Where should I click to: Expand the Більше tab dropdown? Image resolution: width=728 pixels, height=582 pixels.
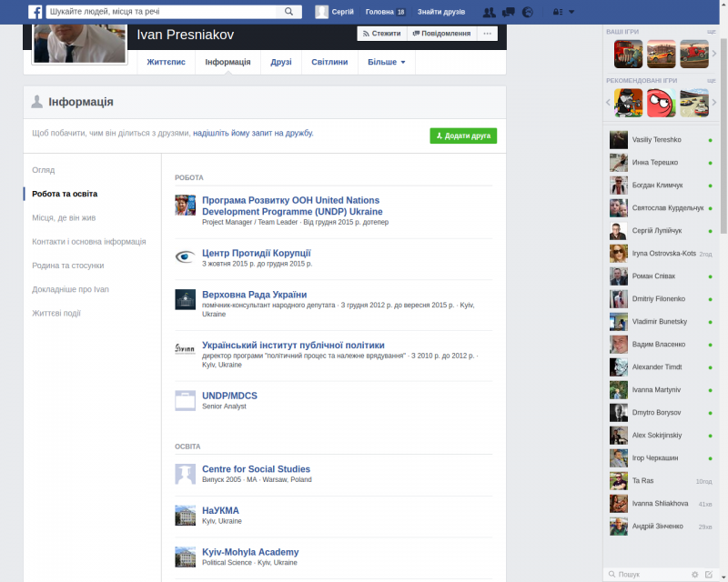[386, 63]
